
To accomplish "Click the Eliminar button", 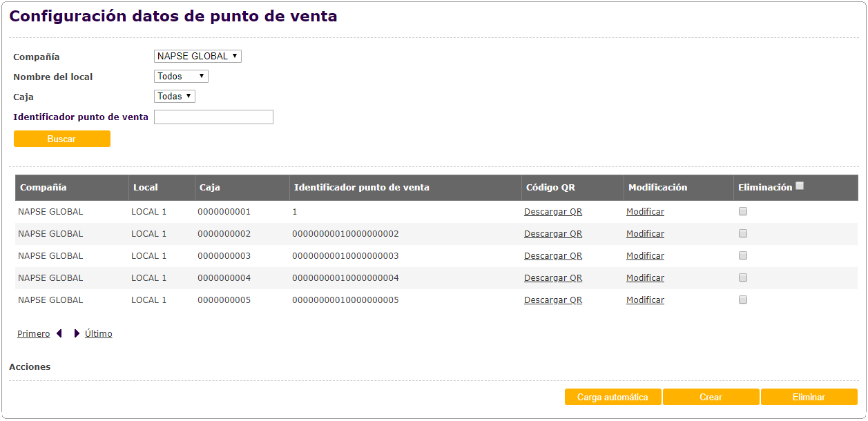I will click(809, 398).
